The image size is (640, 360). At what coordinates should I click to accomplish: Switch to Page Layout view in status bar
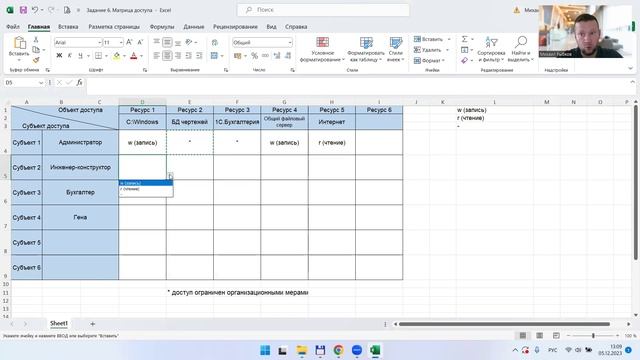tap(540, 336)
